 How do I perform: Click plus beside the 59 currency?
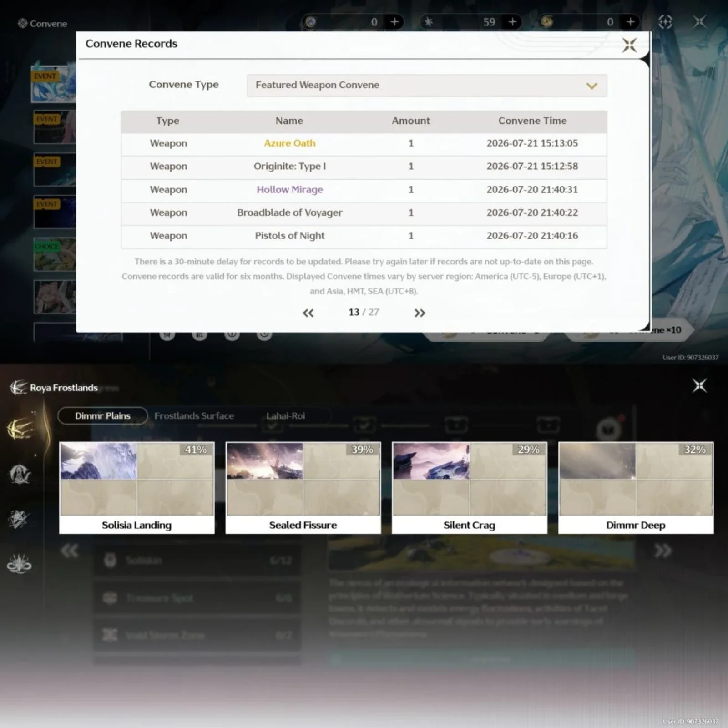(512, 21)
